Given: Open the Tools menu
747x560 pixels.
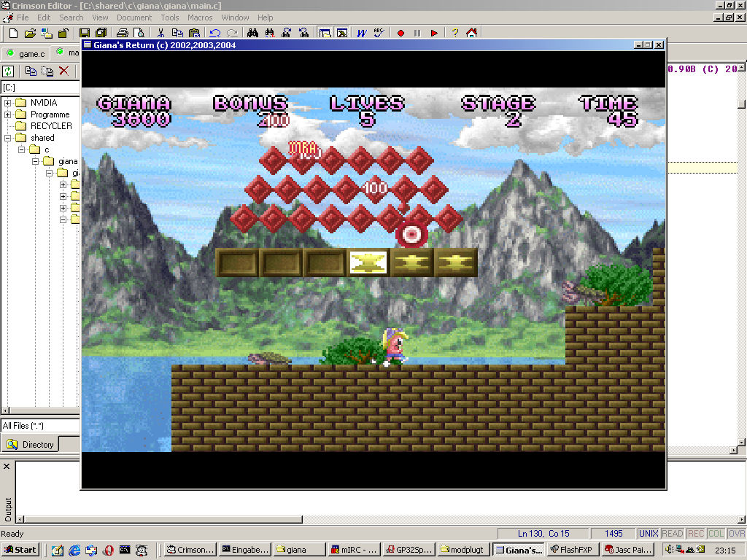Looking at the screenshot, I should (x=169, y=17).
